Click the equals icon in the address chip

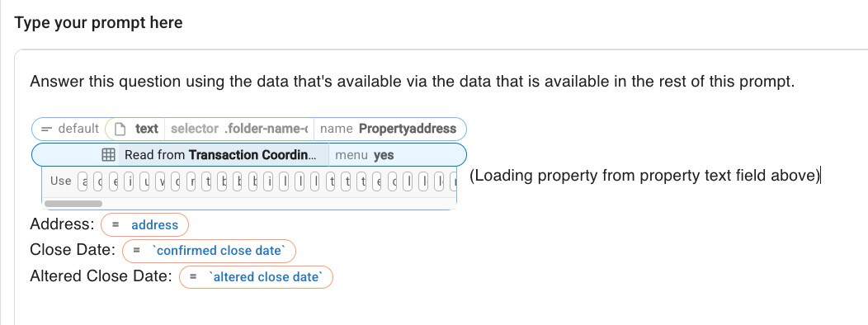[x=116, y=225]
